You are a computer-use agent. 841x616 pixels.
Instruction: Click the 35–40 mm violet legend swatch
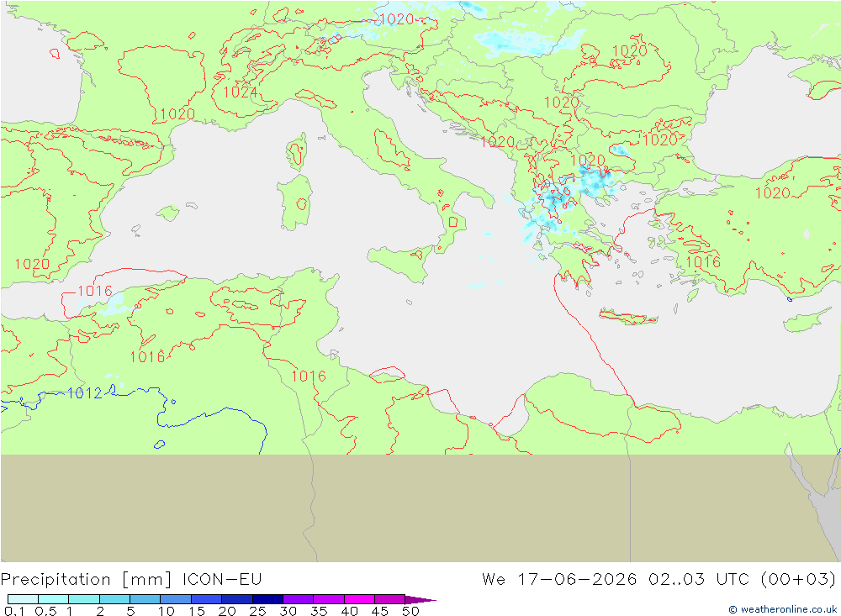coord(328,599)
